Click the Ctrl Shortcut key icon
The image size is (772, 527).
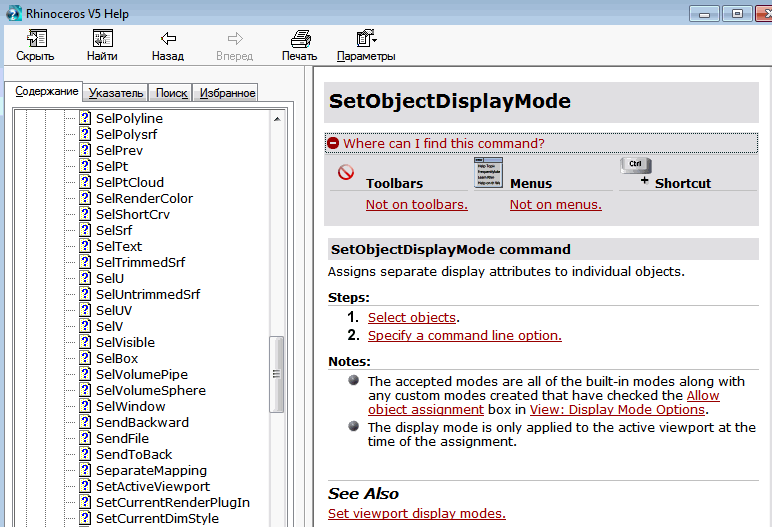tap(635, 166)
